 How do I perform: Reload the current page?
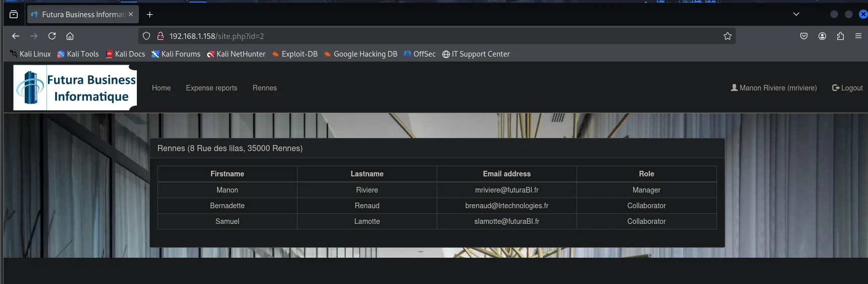tap(52, 36)
